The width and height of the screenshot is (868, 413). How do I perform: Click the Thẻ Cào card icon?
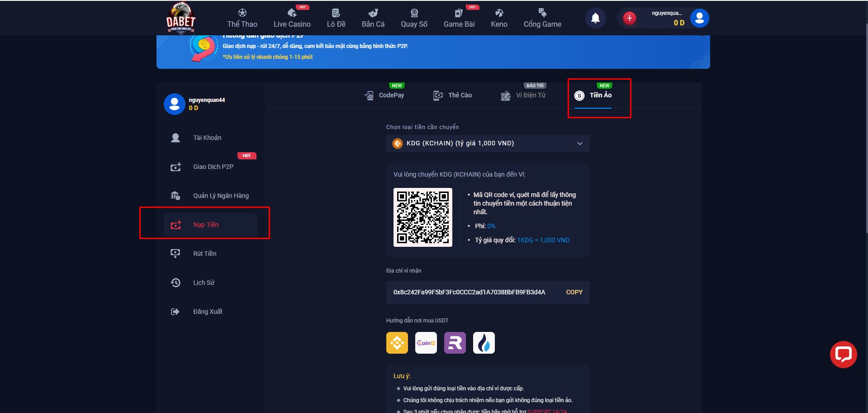point(438,96)
